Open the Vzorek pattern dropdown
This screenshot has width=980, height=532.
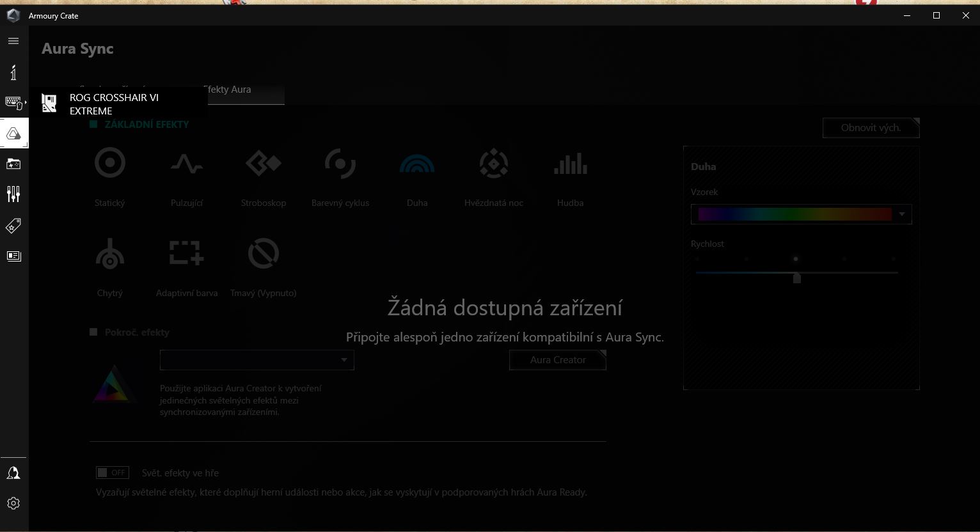(802, 214)
